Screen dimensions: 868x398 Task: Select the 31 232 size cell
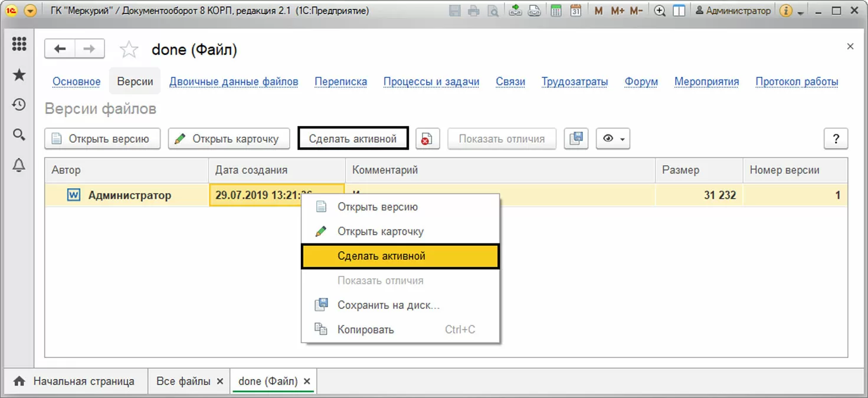click(x=699, y=195)
